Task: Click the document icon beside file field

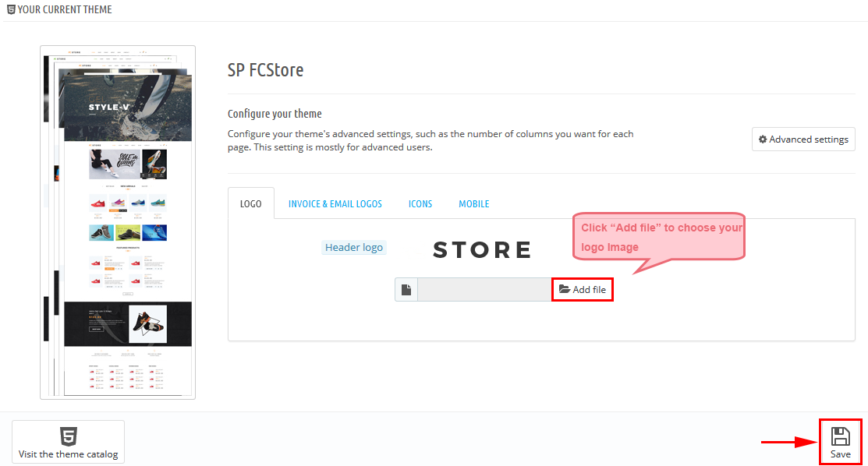Action: click(406, 289)
